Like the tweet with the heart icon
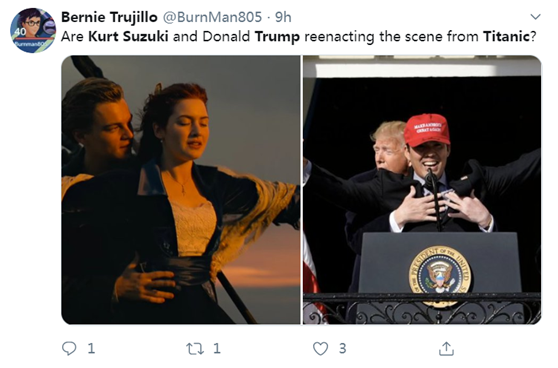 tap(320, 349)
